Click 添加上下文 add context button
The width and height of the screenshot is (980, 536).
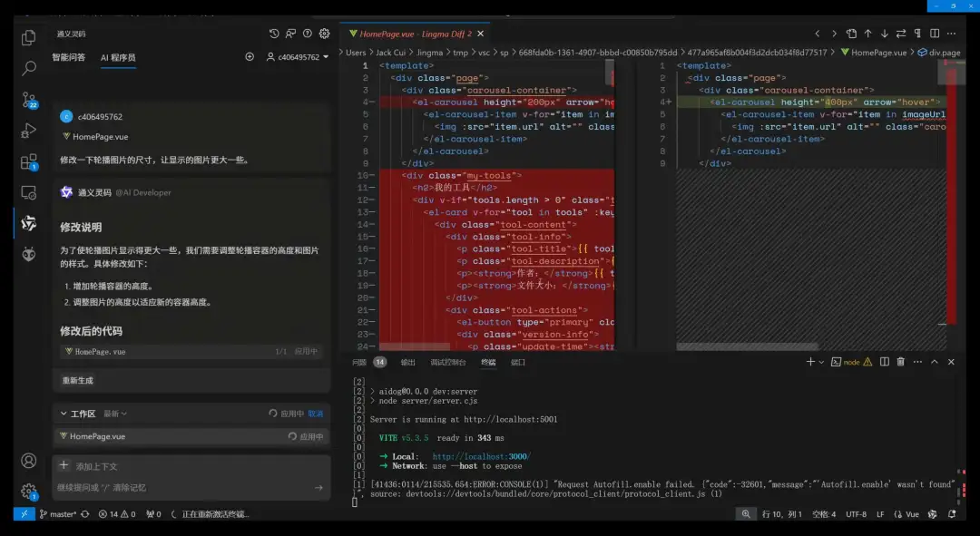click(88, 466)
